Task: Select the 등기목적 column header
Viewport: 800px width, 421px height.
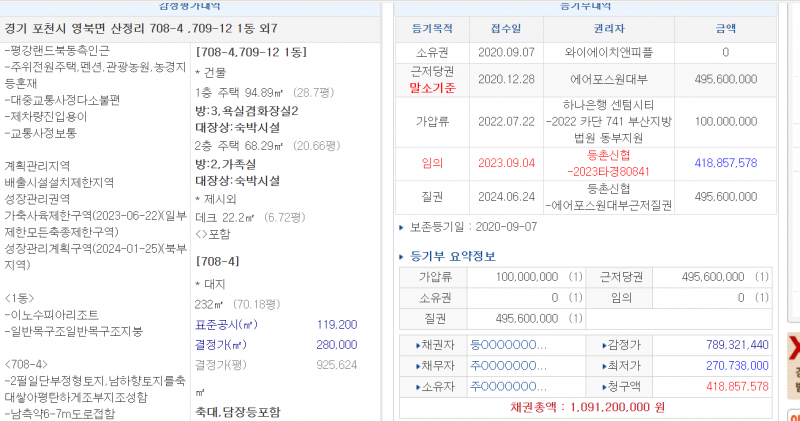Action: tap(432, 29)
